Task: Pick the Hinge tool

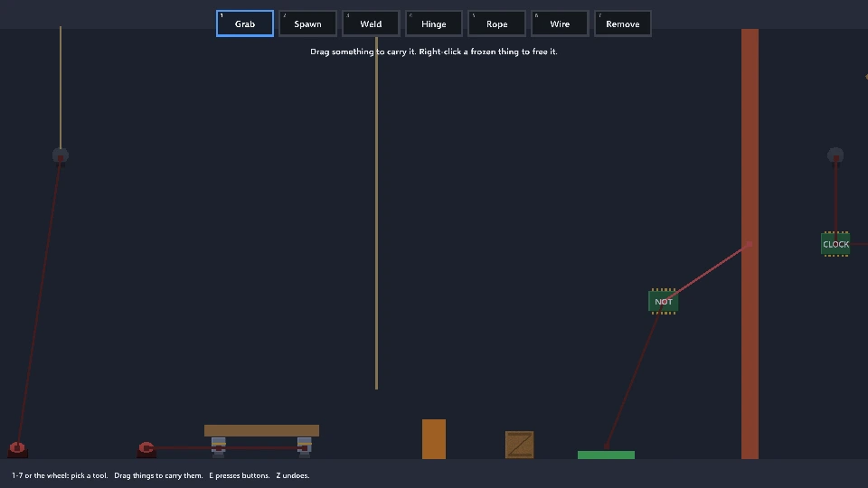Action: pyautogui.click(x=433, y=23)
